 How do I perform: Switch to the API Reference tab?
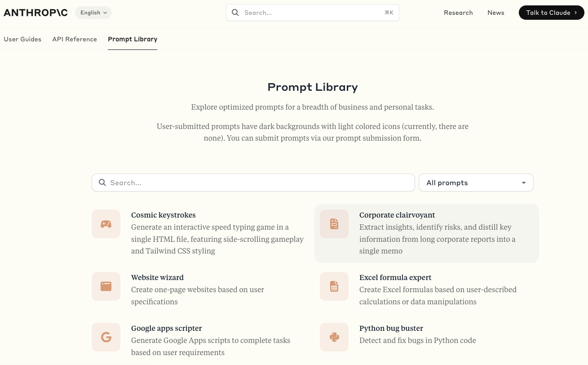point(75,39)
